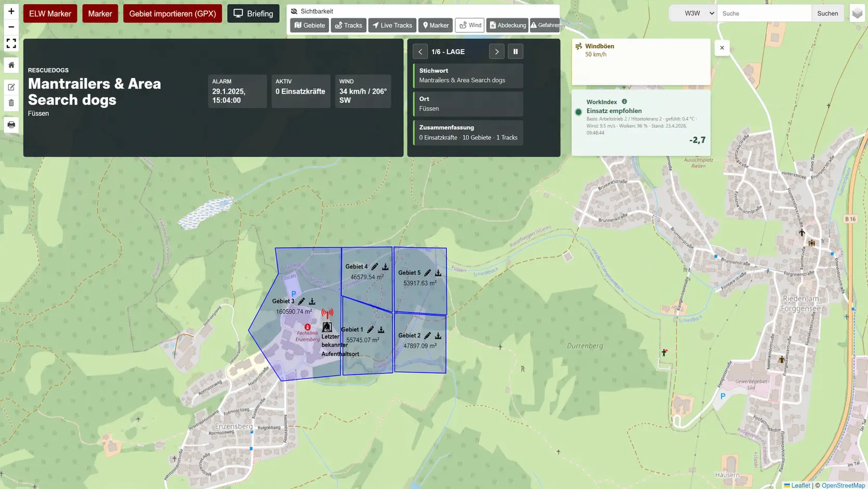Image resolution: width=868 pixels, height=489 pixels.
Task: Edit Gebiet 4 with pencil icon
Action: tap(374, 267)
